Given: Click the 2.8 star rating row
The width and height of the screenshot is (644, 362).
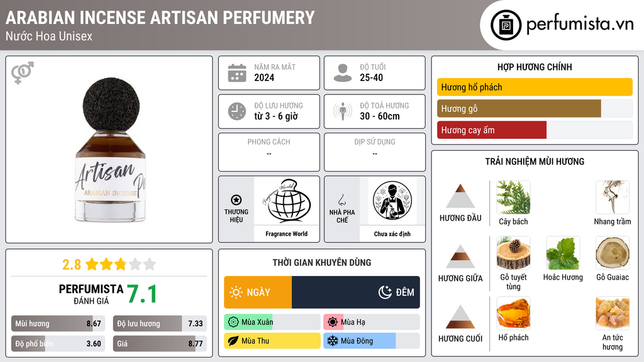Looking at the screenshot, I should click(109, 265).
